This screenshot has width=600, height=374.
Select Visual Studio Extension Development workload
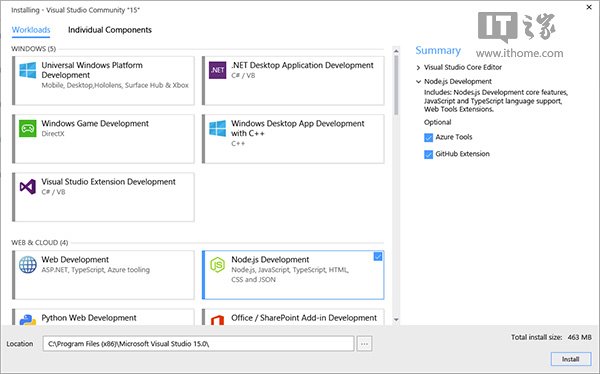pyautogui.click(x=103, y=197)
